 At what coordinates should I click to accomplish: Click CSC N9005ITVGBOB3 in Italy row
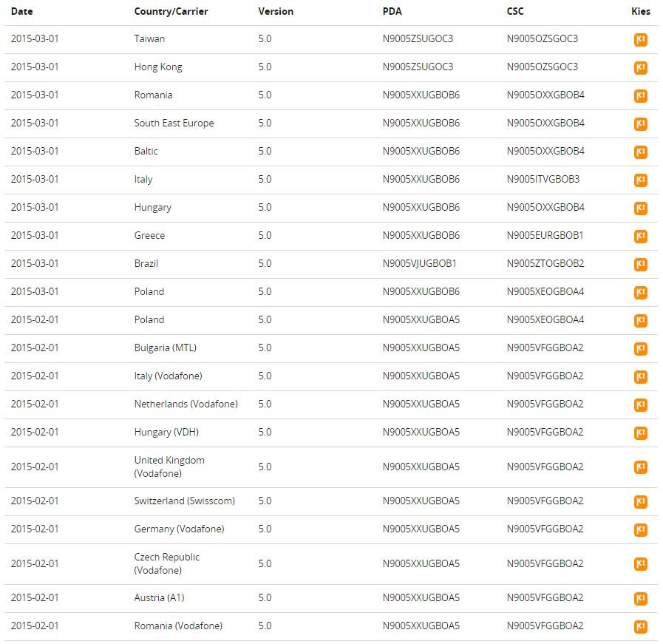(x=543, y=179)
